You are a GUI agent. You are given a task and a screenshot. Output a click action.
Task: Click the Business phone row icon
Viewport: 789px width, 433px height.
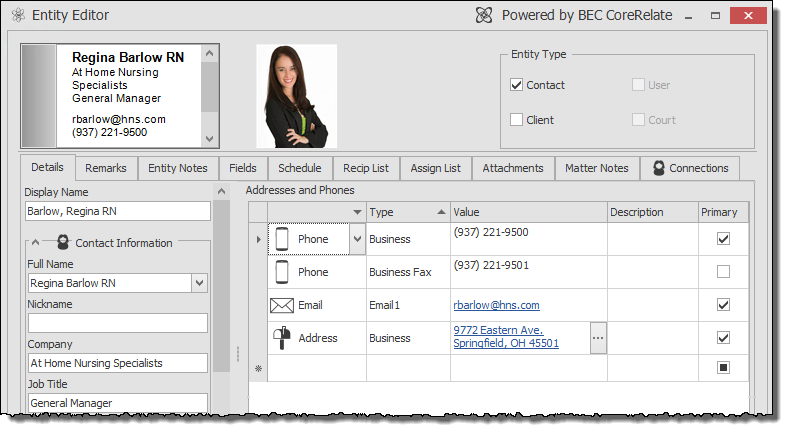pyautogui.click(x=282, y=239)
